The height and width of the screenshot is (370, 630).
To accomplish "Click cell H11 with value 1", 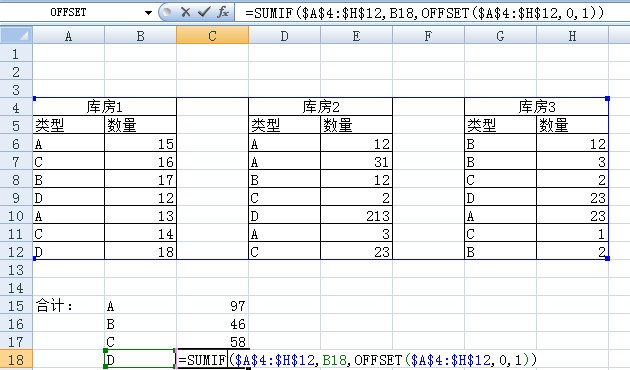I will pos(572,233).
